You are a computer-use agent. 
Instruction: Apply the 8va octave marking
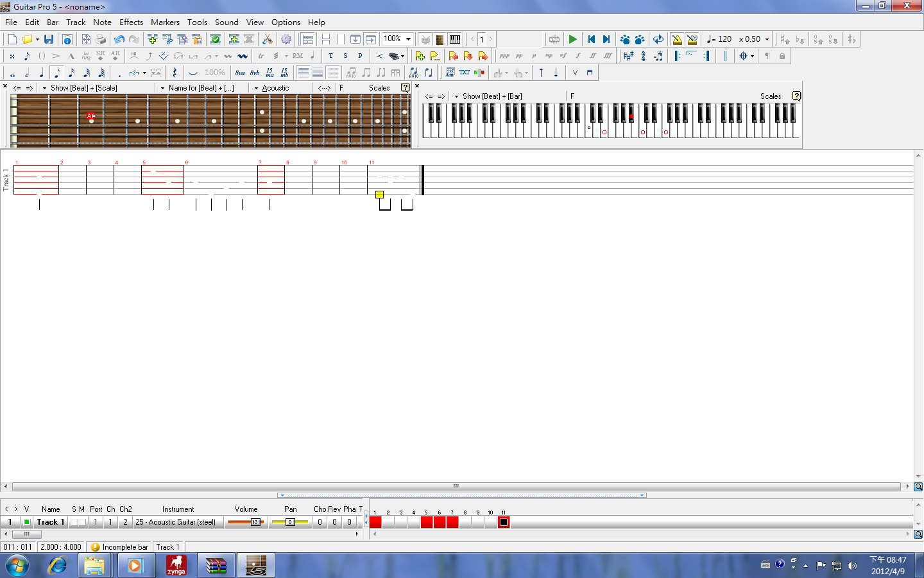(240, 73)
